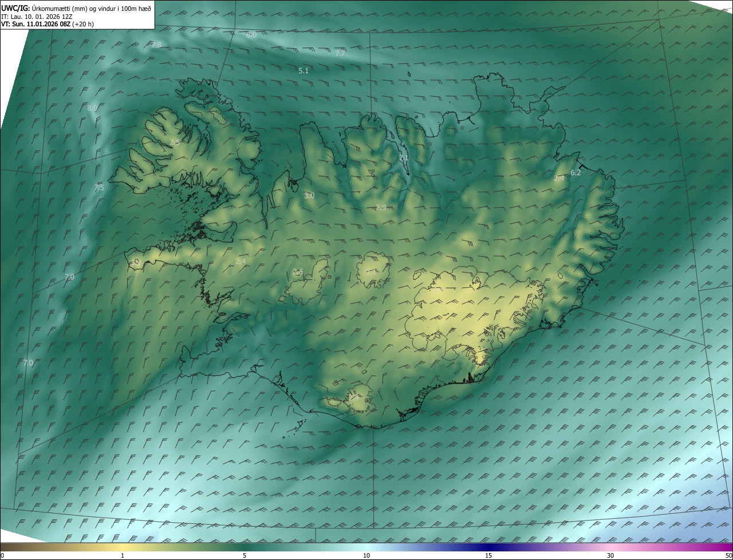733x560 pixels.
Task: Click the 7.8 value label on the map
Action: click(156, 45)
